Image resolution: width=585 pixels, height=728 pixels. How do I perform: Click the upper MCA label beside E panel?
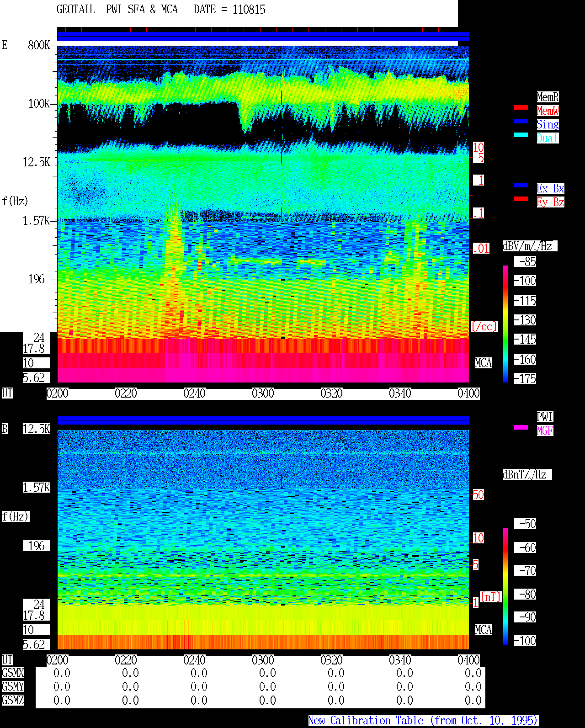(x=483, y=363)
